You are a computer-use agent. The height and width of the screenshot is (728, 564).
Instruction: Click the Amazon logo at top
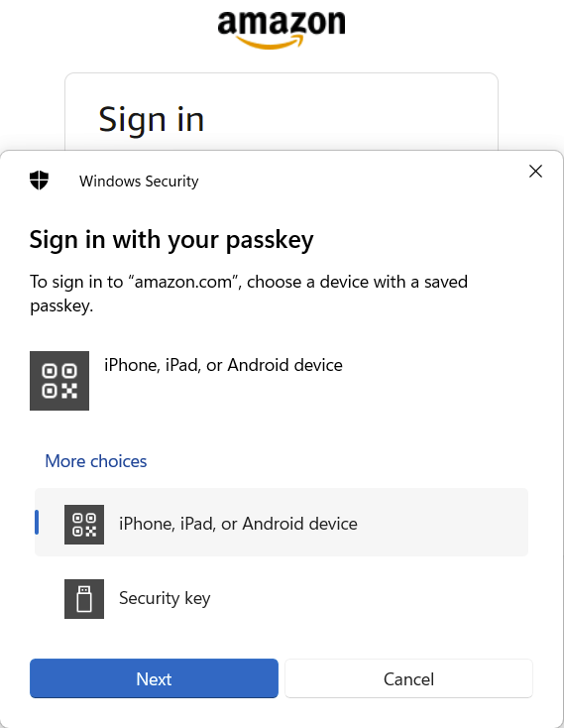(282, 30)
